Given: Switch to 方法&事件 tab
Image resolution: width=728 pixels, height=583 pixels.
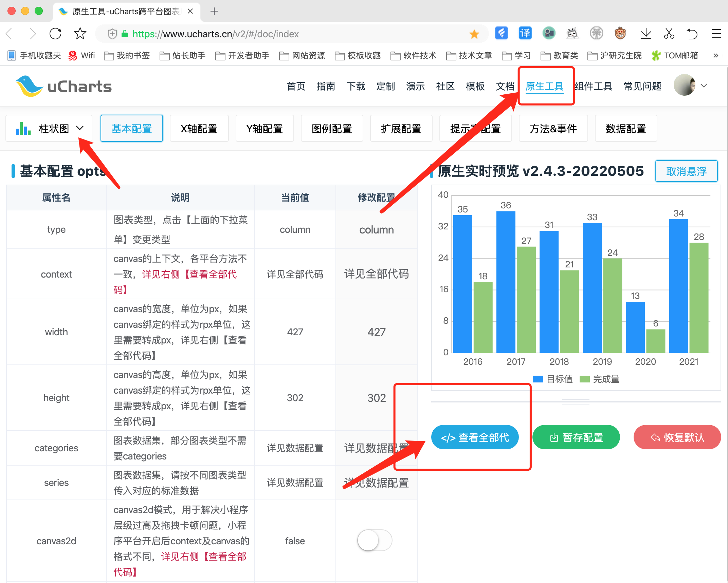Looking at the screenshot, I should tap(553, 129).
